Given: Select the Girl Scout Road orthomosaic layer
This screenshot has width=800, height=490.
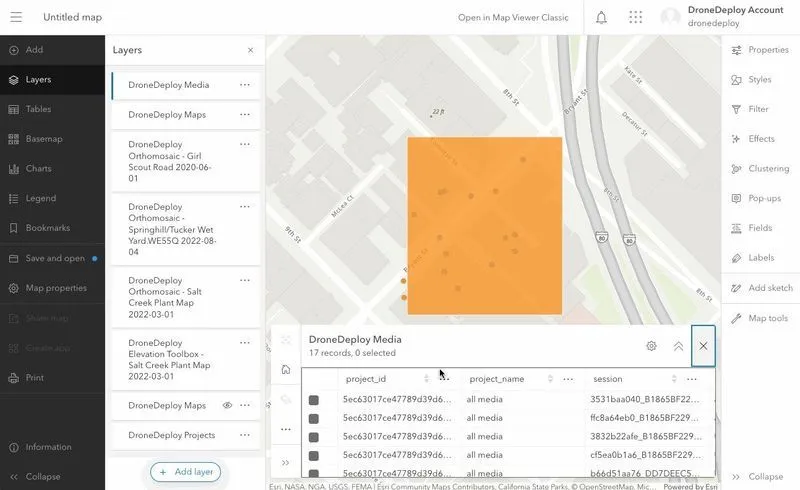Looking at the screenshot, I should 186,161.
